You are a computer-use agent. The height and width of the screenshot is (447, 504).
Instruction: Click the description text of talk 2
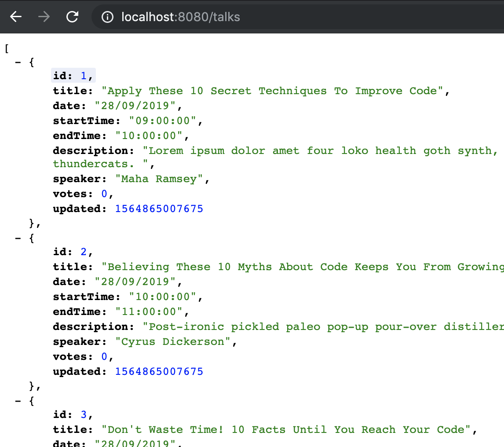[308, 326]
